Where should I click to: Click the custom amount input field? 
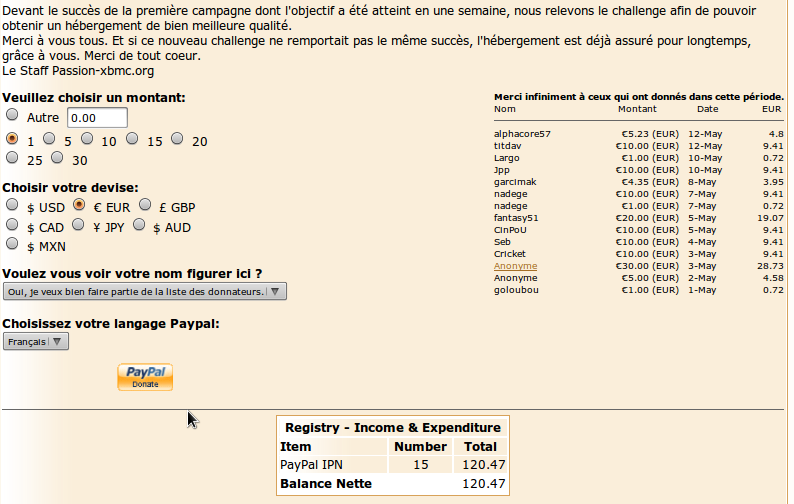coord(97,117)
